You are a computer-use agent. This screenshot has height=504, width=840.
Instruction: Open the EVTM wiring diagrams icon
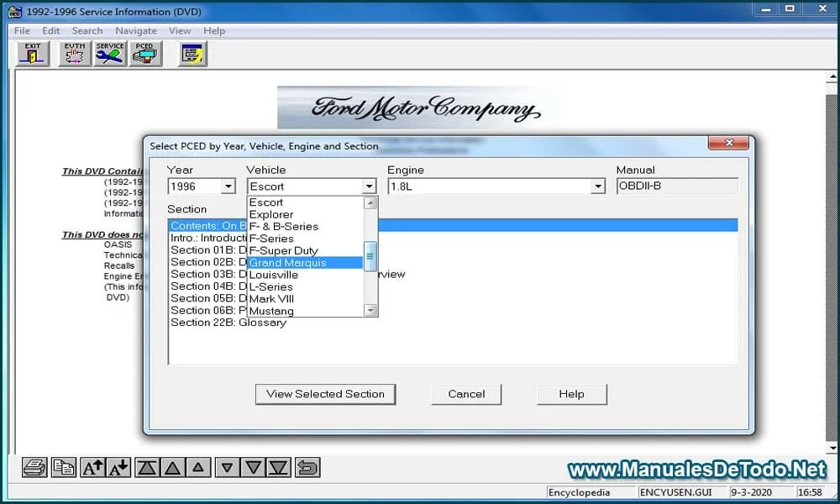coord(75,54)
